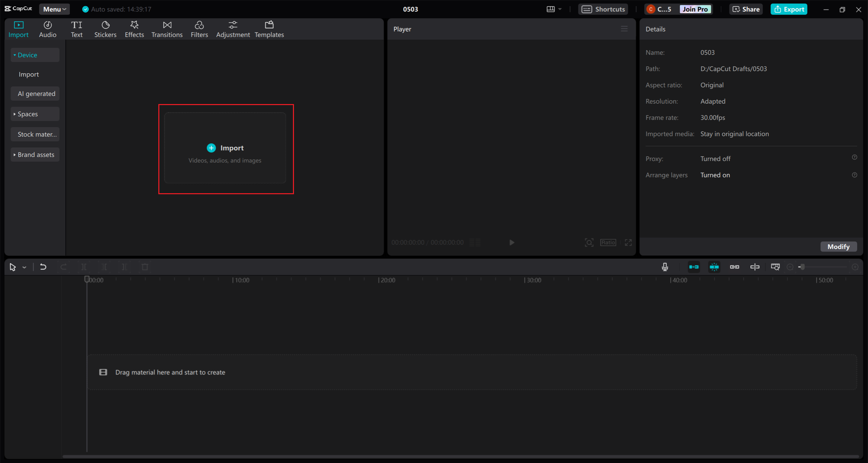Click the Export button

pyautogui.click(x=789, y=9)
